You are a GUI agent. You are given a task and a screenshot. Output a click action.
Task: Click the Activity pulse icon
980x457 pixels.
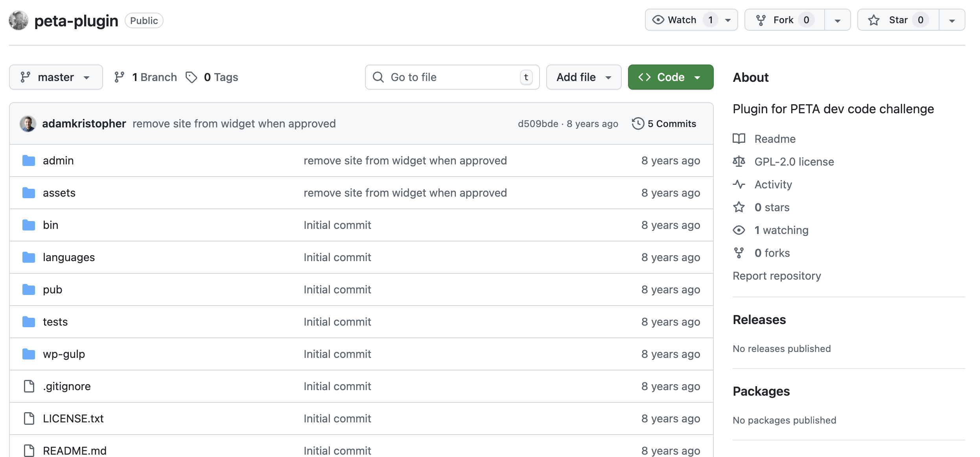pyautogui.click(x=739, y=184)
